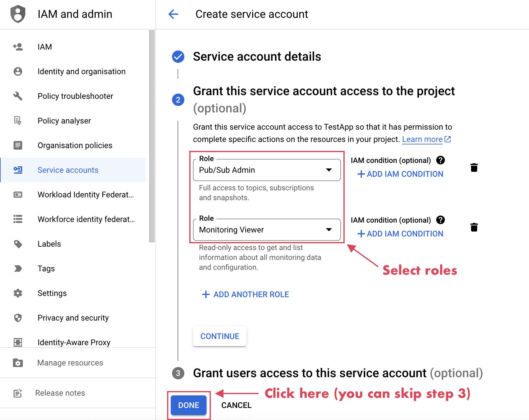Delete the Pub/Sub Admin role row
Viewport: 529px width, 420px height.
474,168
